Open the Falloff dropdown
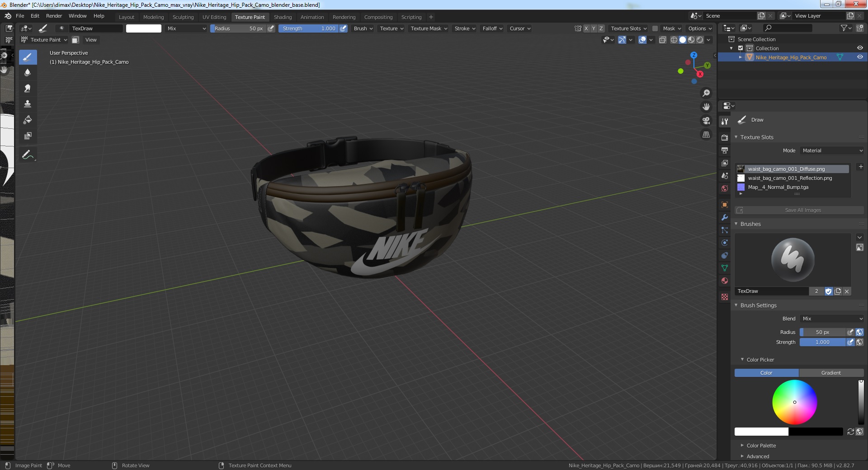This screenshot has height=470, width=868. coord(492,28)
